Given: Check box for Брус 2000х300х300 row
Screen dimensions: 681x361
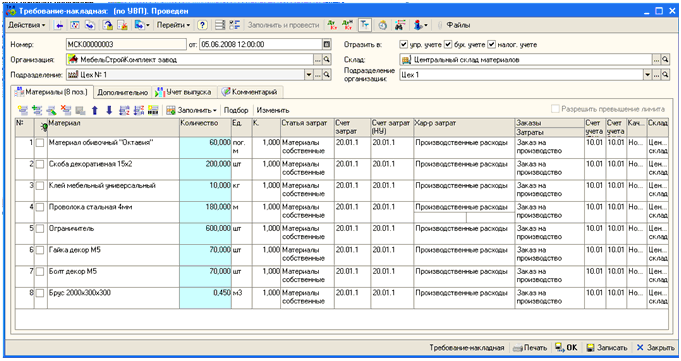Looking at the screenshot, I should click(x=40, y=293).
